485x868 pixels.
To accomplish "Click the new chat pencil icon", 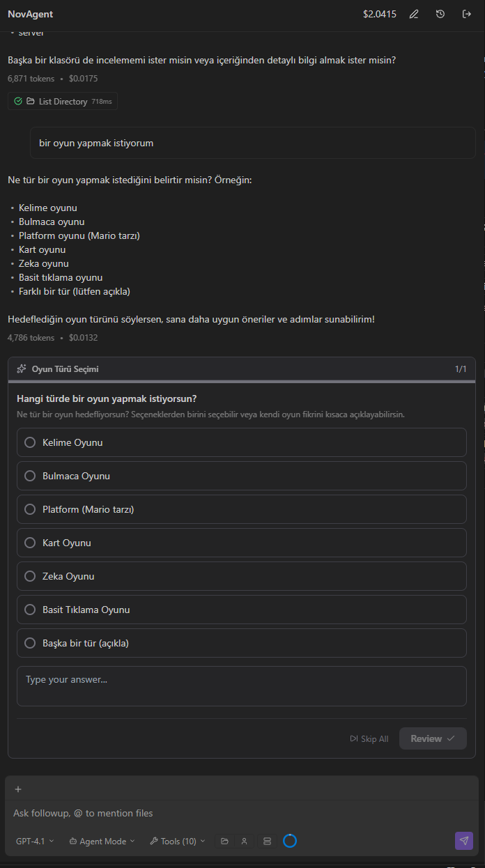I will pyautogui.click(x=414, y=14).
